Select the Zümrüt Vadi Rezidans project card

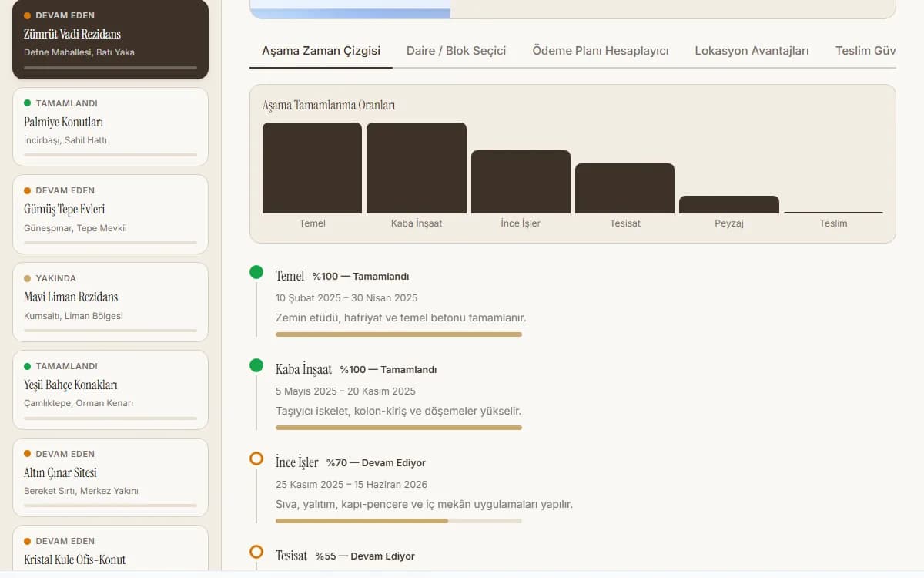110,39
